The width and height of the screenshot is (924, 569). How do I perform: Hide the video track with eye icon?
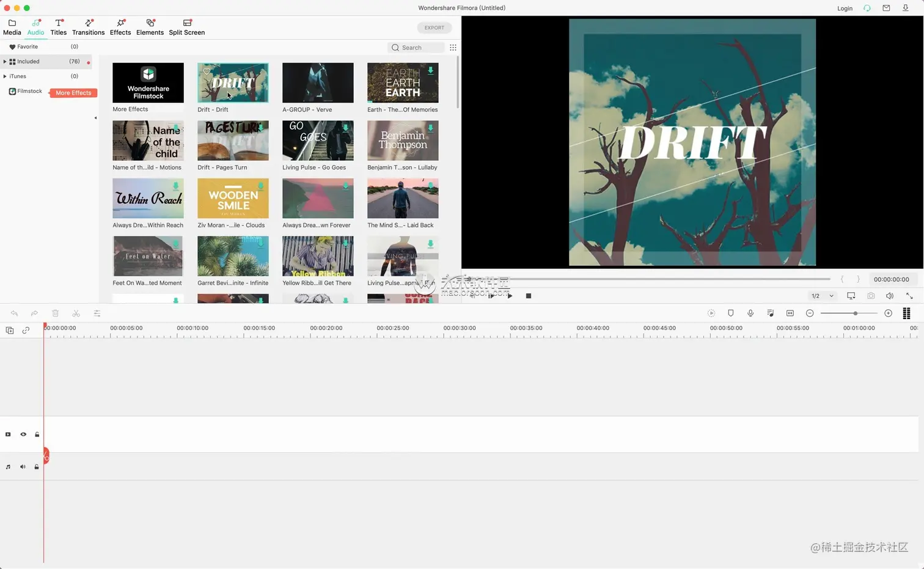[x=23, y=435]
